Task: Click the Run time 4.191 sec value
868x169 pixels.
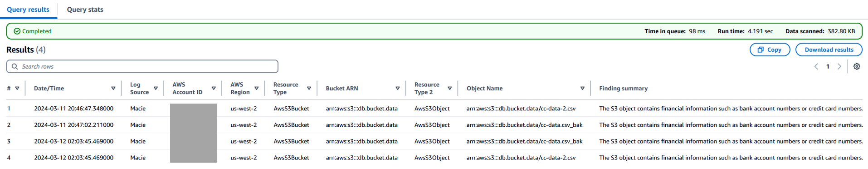Action: pyautogui.click(x=761, y=31)
